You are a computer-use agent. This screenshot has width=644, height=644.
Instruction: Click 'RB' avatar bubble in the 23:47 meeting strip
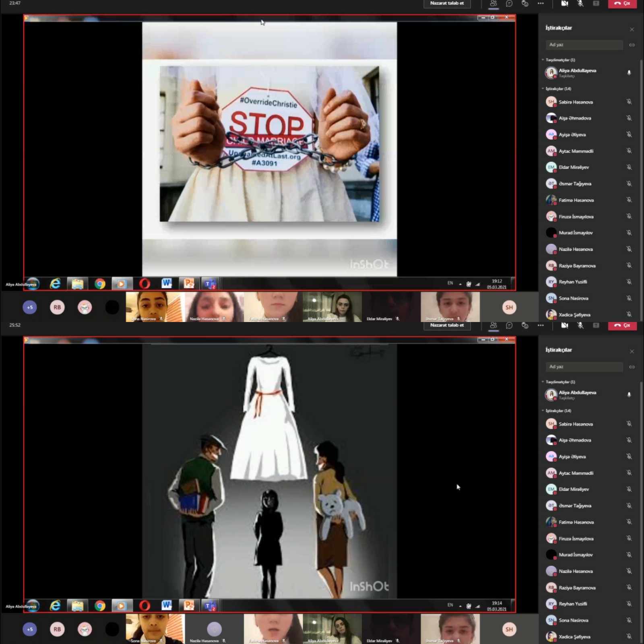pos(57,307)
